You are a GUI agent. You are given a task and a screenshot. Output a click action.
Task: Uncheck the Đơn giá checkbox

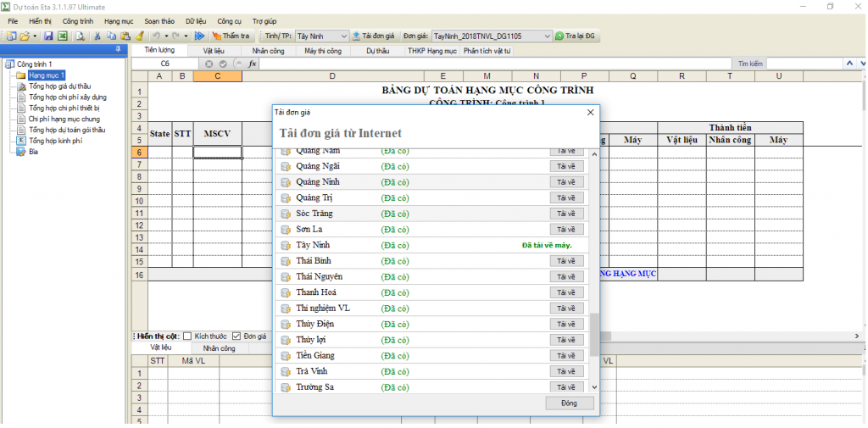(x=236, y=336)
